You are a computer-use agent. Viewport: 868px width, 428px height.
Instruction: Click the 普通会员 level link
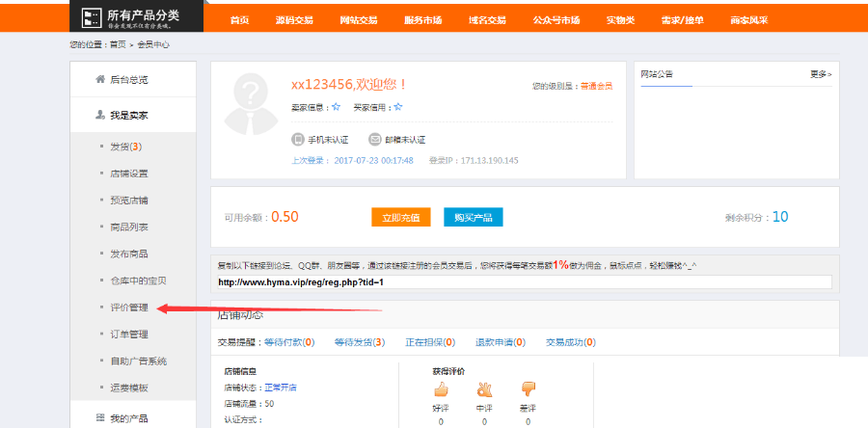[596, 86]
